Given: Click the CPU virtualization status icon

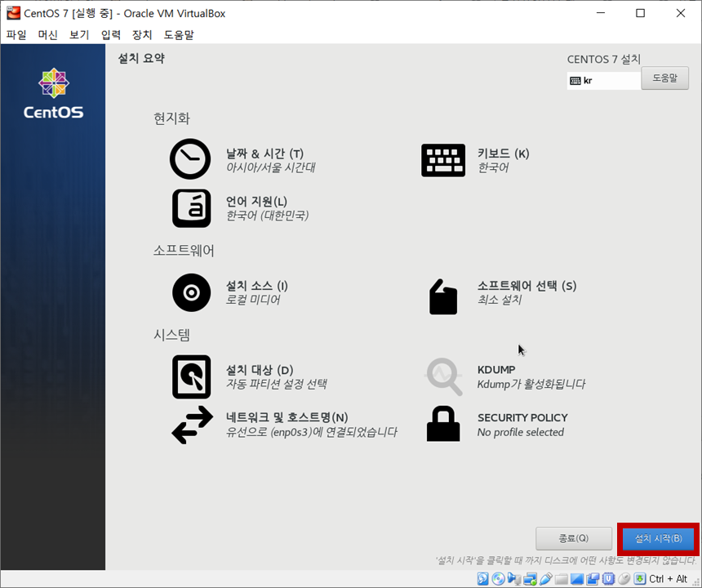Looking at the screenshot, I should pyautogui.click(x=608, y=578).
